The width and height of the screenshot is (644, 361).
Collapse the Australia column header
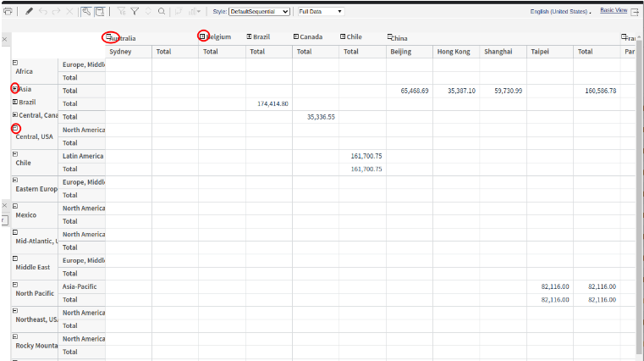pos(109,37)
